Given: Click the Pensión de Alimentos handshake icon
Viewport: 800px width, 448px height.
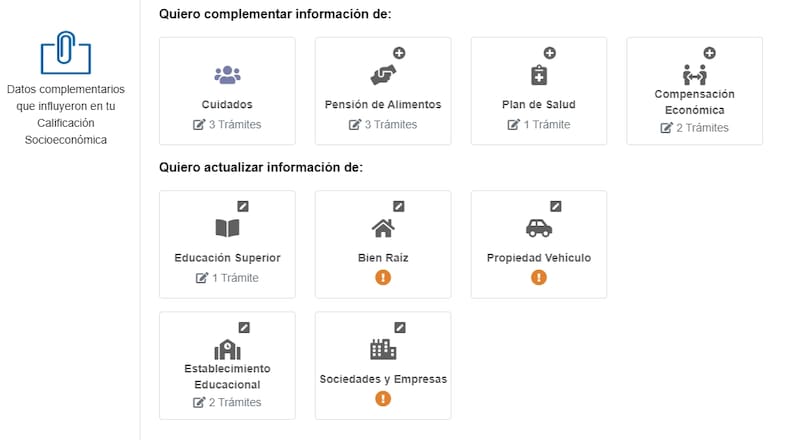Looking at the screenshot, I should click(x=383, y=74).
